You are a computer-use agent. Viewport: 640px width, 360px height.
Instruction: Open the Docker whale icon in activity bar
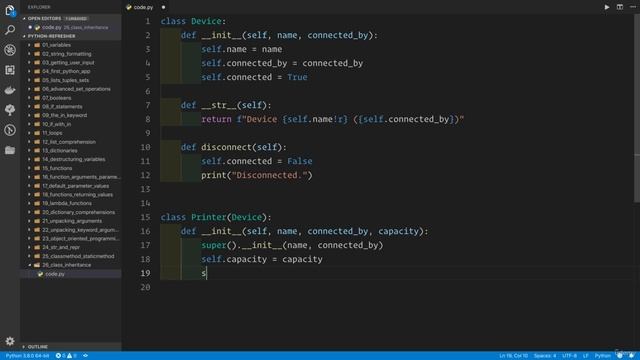tap(10, 90)
